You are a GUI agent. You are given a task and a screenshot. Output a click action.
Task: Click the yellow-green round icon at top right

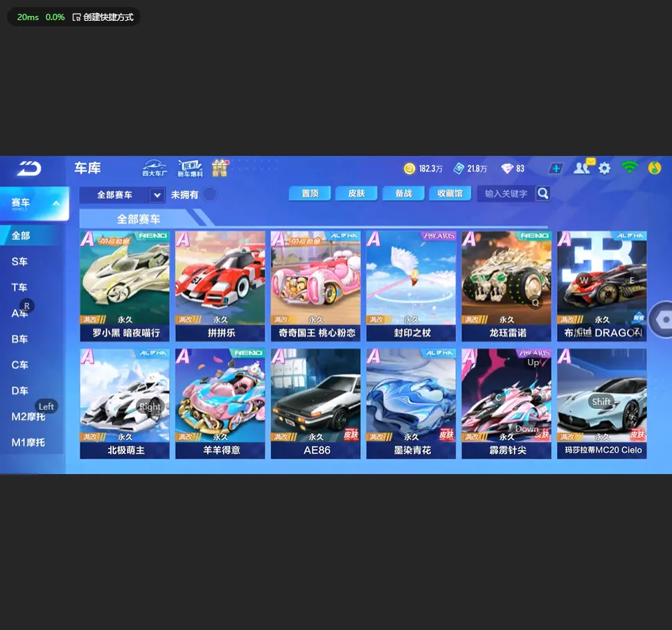pyautogui.click(x=655, y=168)
